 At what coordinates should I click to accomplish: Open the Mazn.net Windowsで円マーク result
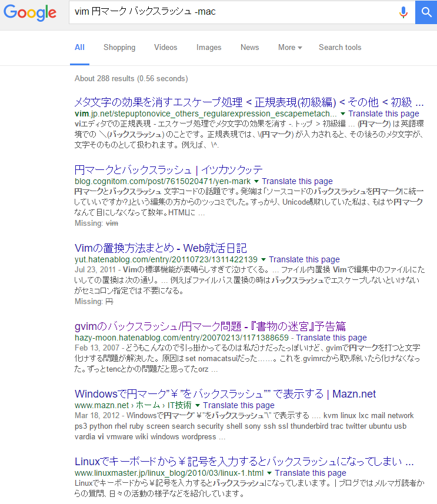point(225,394)
